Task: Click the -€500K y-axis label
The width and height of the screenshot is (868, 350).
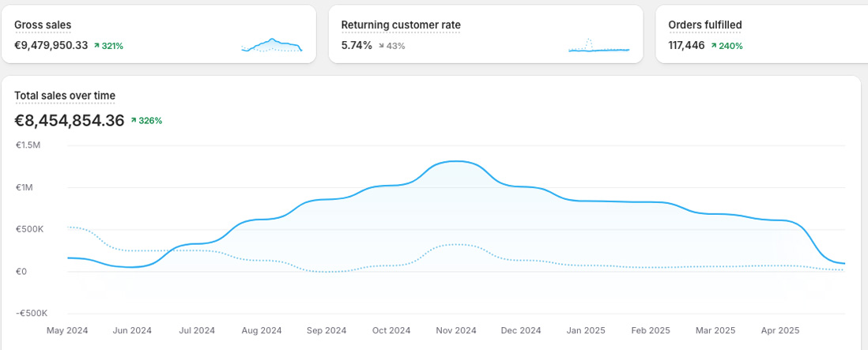Action: [x=30, y=313]
